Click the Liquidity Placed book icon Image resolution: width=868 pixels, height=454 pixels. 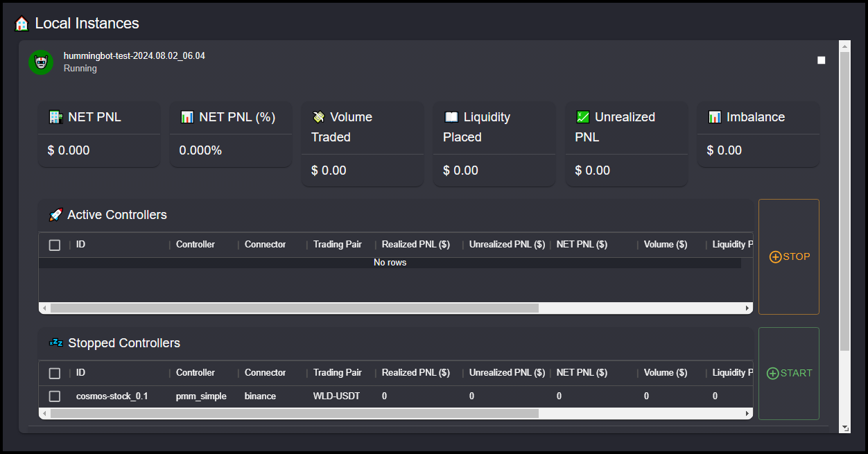451,117
